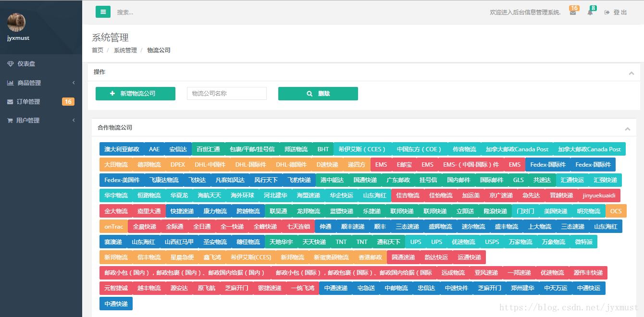Select the 华宇物流 tag
Screen dimensions: 644x317
pos(116,195)
